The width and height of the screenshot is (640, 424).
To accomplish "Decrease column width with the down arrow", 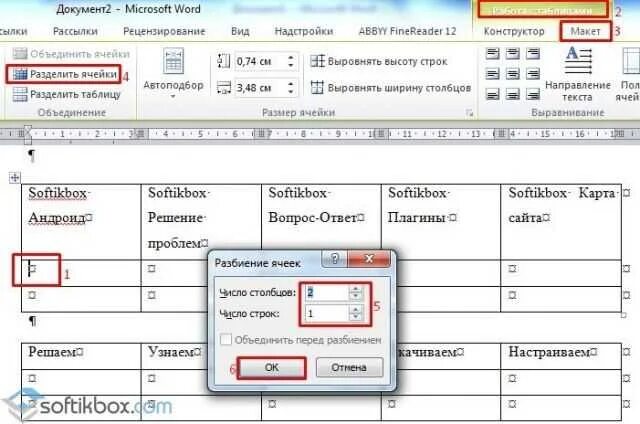I will [x=291, y=91].
